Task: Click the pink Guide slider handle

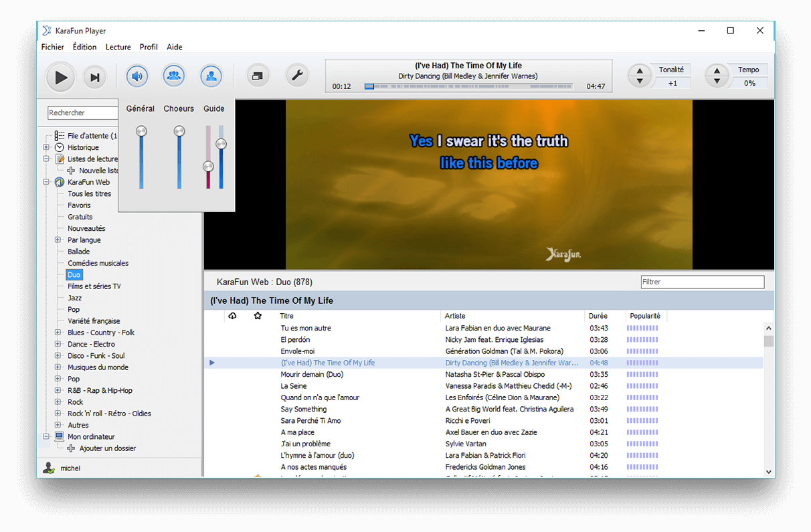Action: click(208, 166)
